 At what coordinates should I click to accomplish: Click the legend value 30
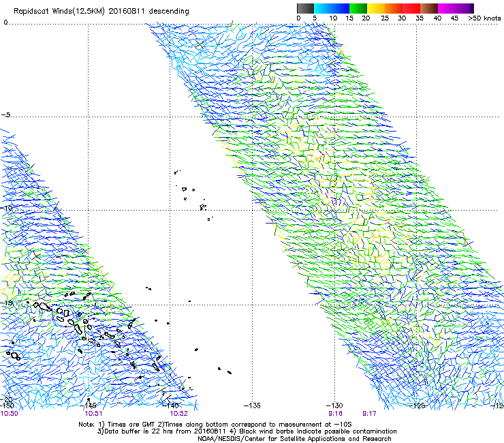pyautogui.click(x=402, y=18)
